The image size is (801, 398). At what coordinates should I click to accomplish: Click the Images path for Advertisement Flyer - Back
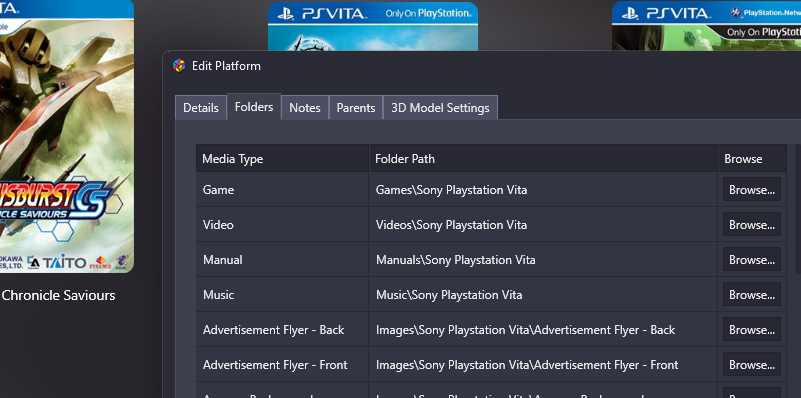point(525,330)
